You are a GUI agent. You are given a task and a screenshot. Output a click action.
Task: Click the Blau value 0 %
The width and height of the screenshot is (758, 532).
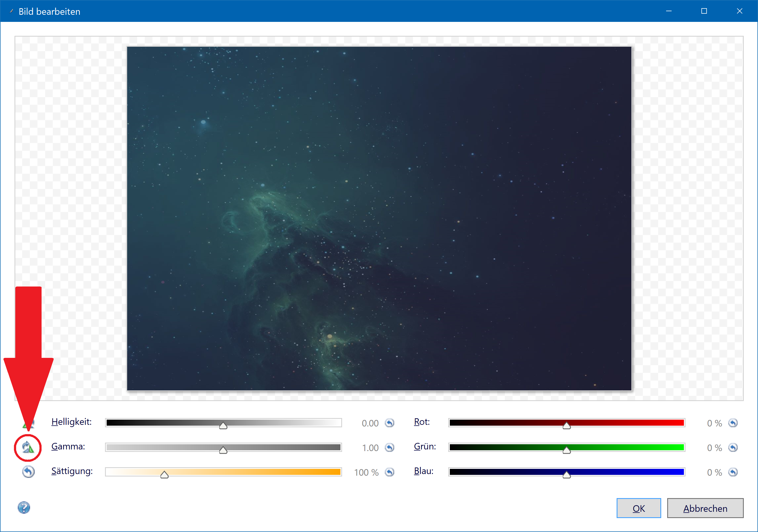715,473
